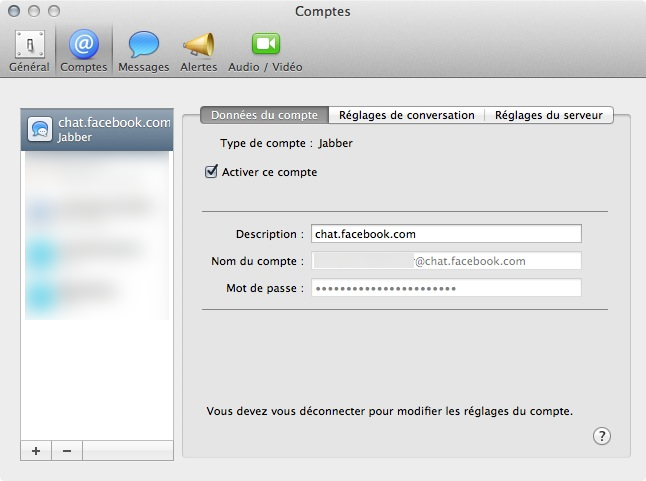Minimize the Comptes window
Viewport: 646px width, 481px height.
click(x=34, y=11)
